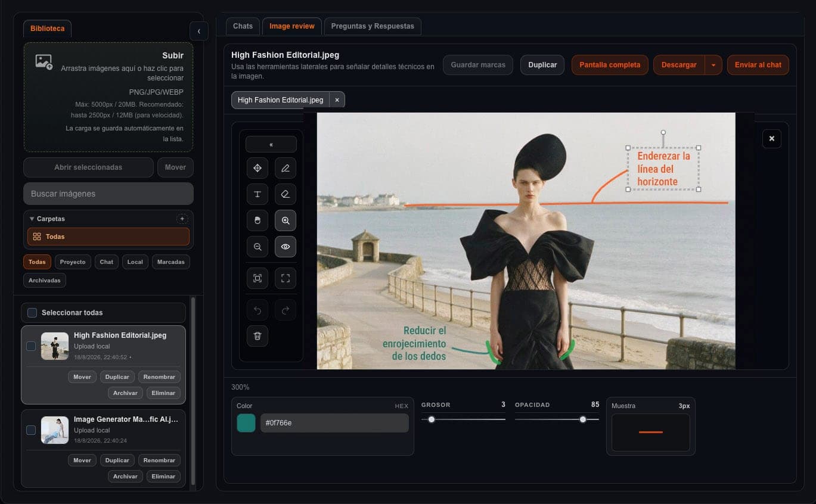
Task: Click the fit-to-frame icon
Action: 257,278
